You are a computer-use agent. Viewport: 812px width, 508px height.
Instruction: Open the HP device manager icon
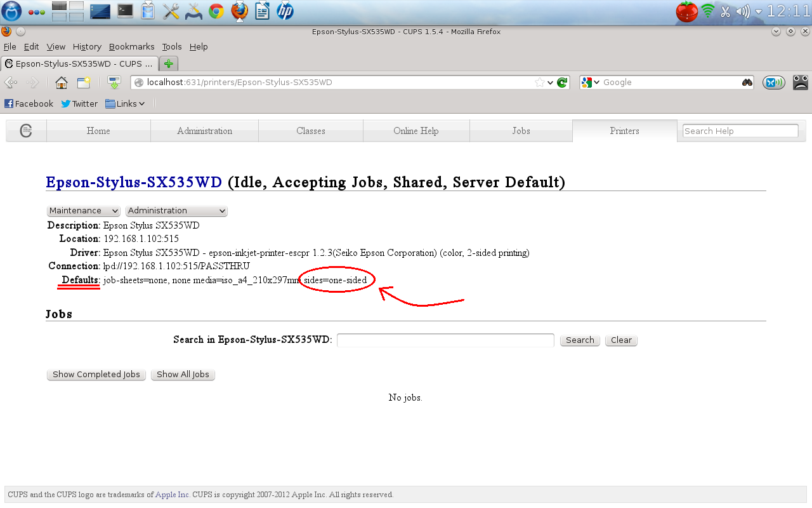coord(285,11)
